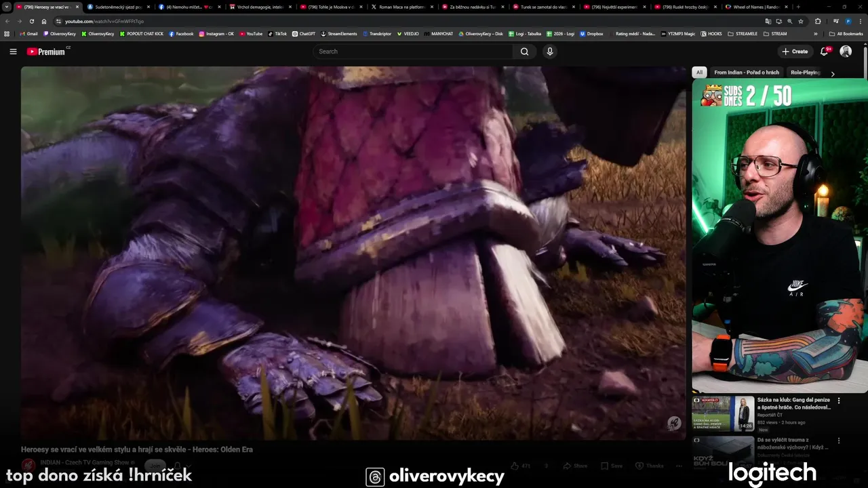Open the YouTube account avatar menu

[846, 52]
